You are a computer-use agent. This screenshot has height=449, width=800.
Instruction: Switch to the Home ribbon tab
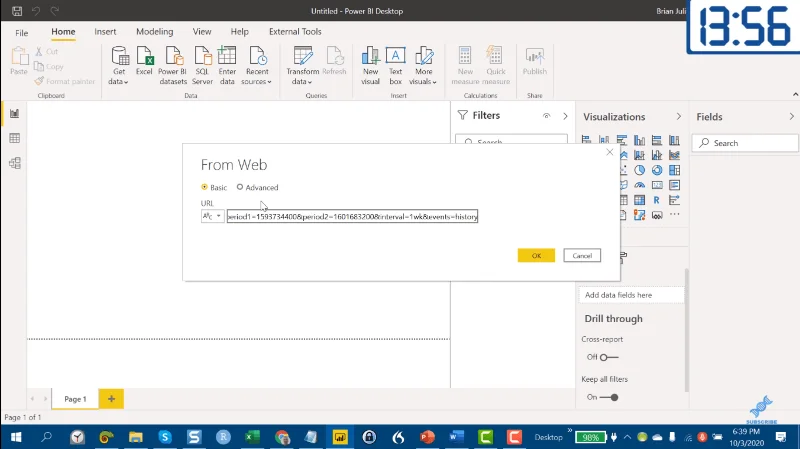63,32
